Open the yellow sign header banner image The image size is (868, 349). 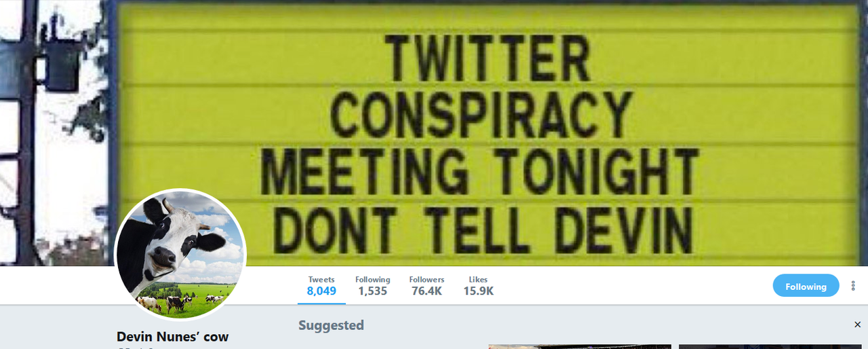pyautogui.click(x=434, y=132)
